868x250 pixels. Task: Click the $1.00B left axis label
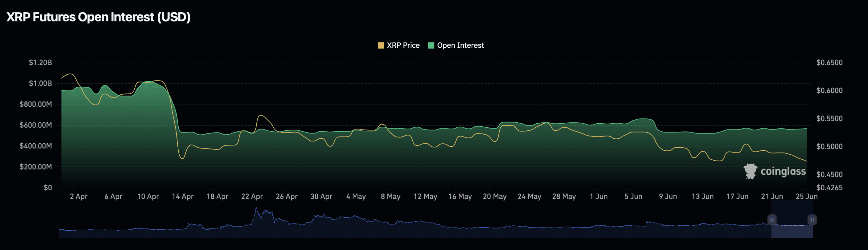40,83
